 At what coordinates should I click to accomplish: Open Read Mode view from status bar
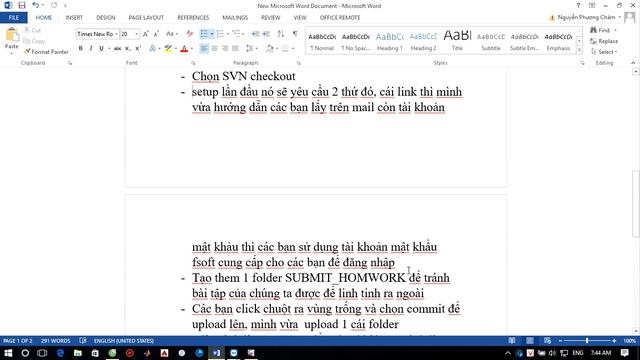[x=512, y=340]
